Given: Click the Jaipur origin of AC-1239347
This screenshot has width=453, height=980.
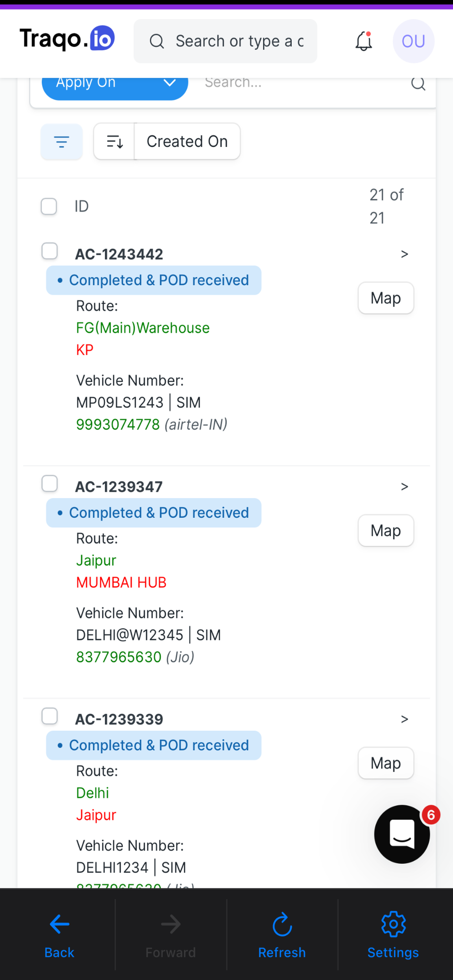Looking at the screenshot, I should 96,560.
